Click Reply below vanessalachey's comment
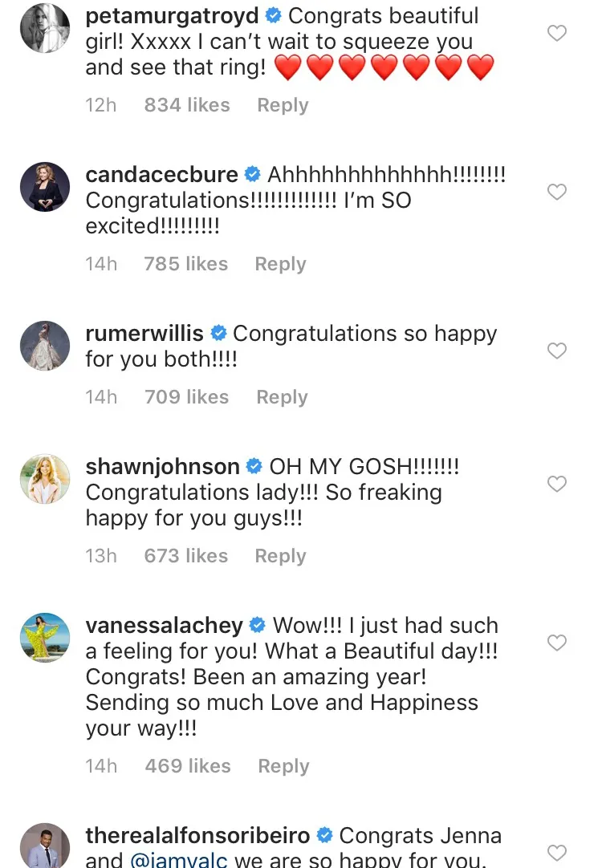This screenshot has width=602, height=868. coord(283,766)
